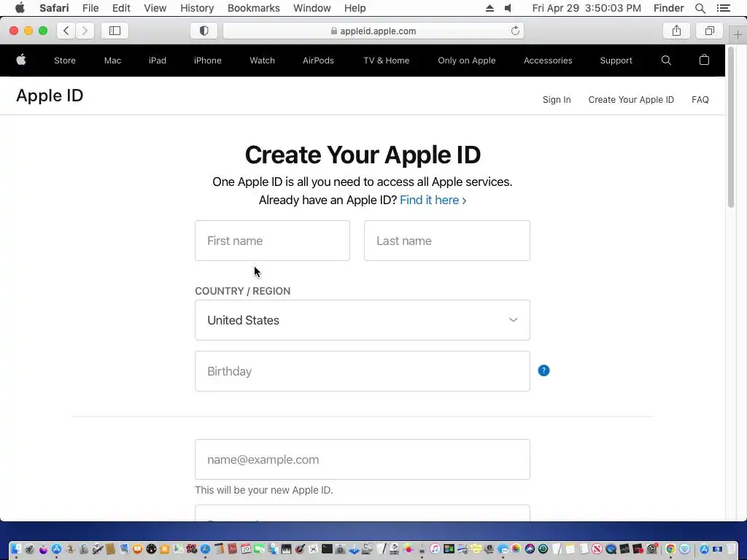This screenshot has height=560, width=747.
Task: Add a new Safari tab with plus
Action: coord(738,35)
